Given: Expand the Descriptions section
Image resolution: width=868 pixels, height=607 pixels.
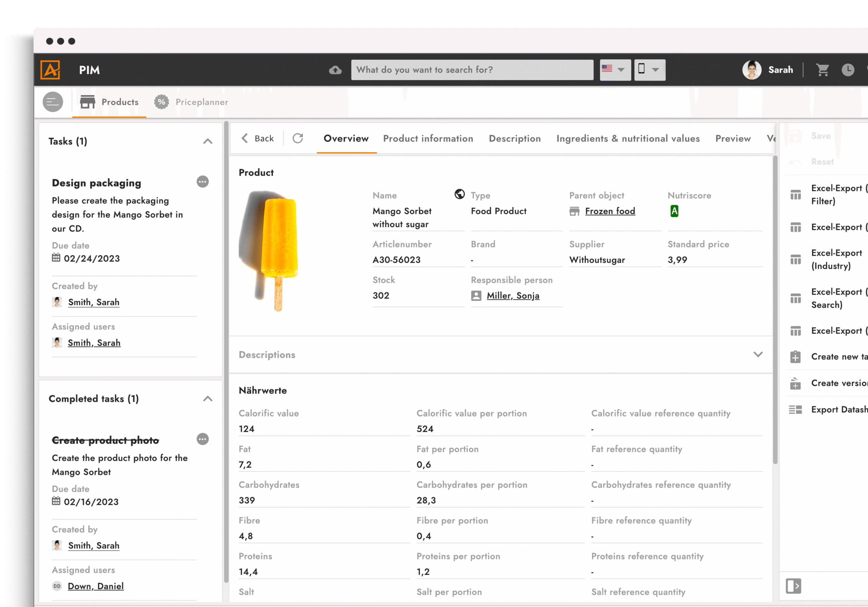Looking at the screenshot, I should pos(757,355).
